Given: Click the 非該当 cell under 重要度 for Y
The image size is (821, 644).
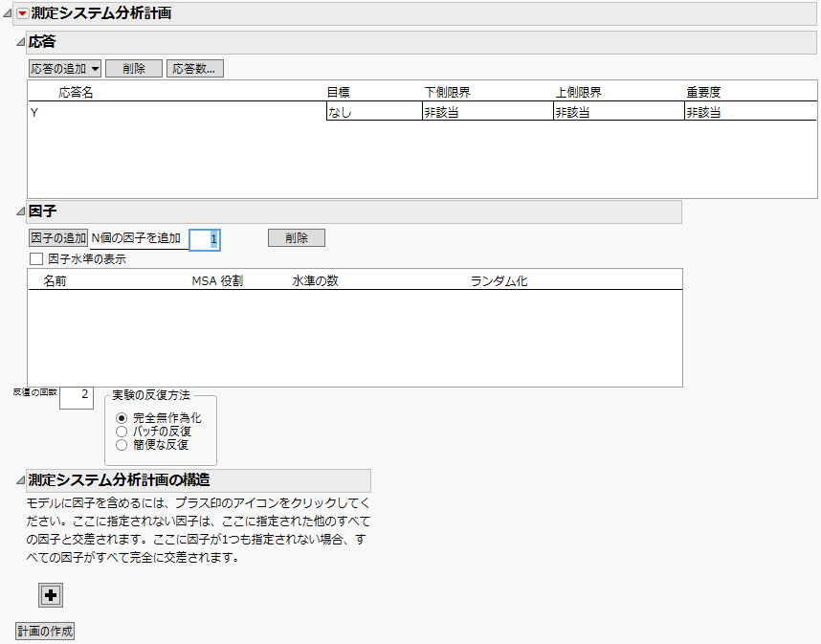Looking at the screenshot, I should (746, 111).
